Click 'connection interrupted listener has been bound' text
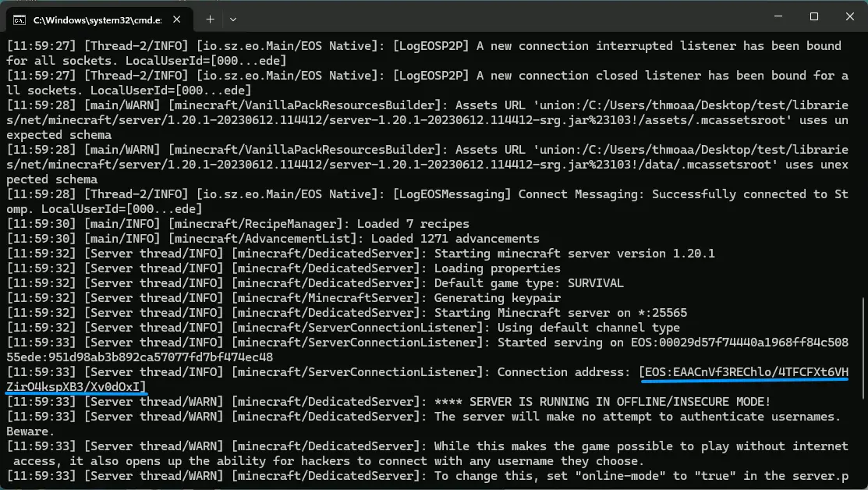 pyautogui.click(x=680, y=46)
